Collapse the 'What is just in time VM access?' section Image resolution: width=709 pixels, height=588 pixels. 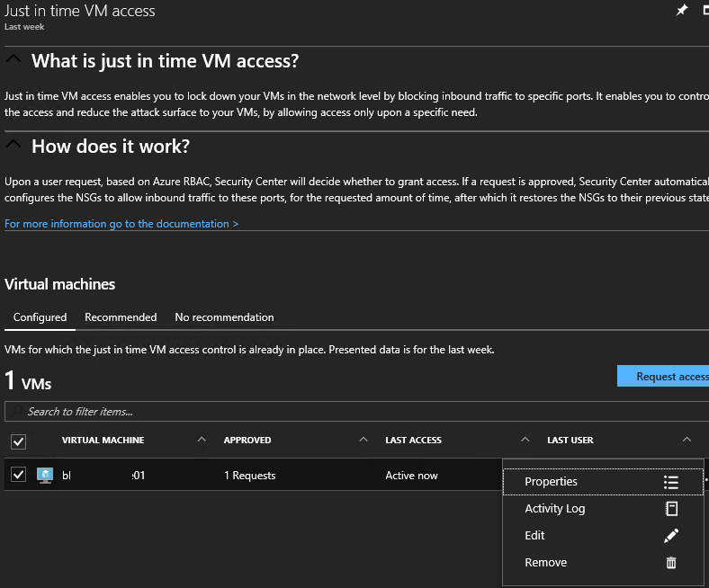click(13, 60)
